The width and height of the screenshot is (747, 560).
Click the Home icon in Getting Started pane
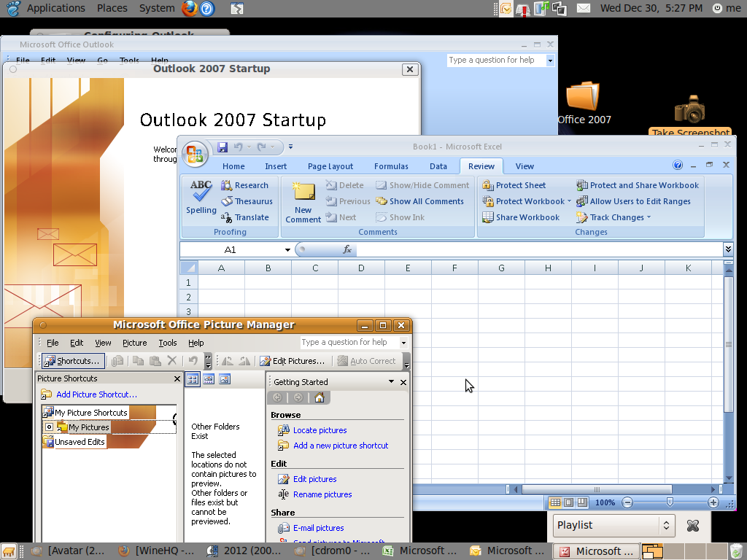click(x=320, y=397)
